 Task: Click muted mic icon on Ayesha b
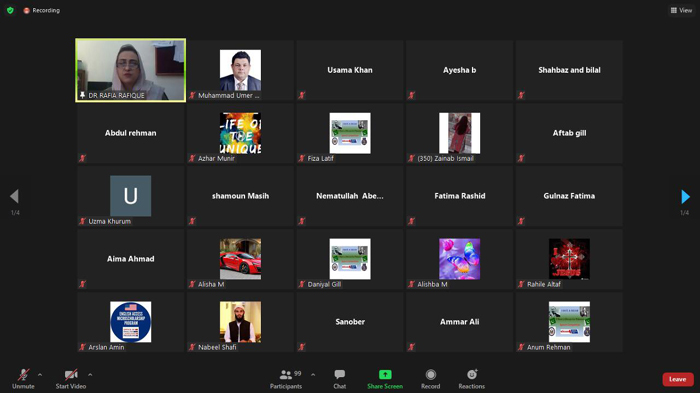411,95
